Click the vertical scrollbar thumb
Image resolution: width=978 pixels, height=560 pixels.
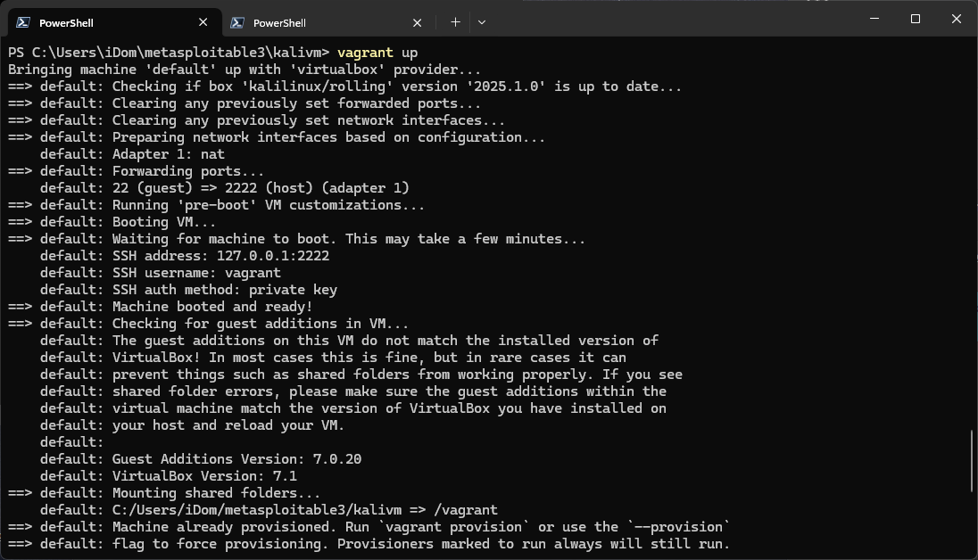(972, 460)
